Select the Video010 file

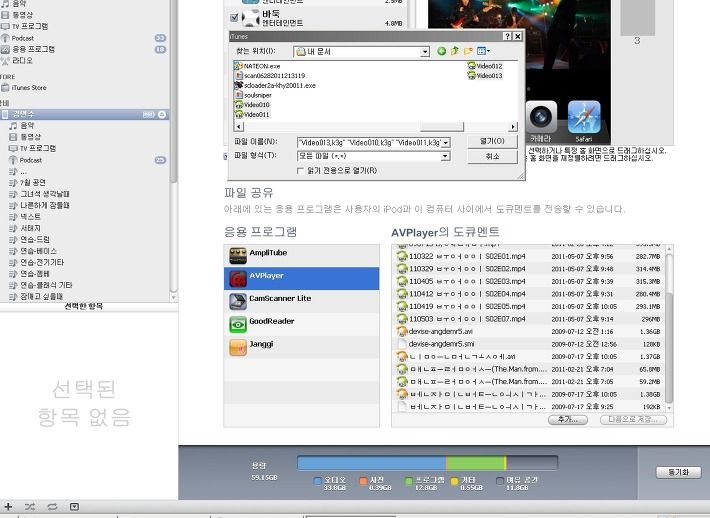coord(252,105)
